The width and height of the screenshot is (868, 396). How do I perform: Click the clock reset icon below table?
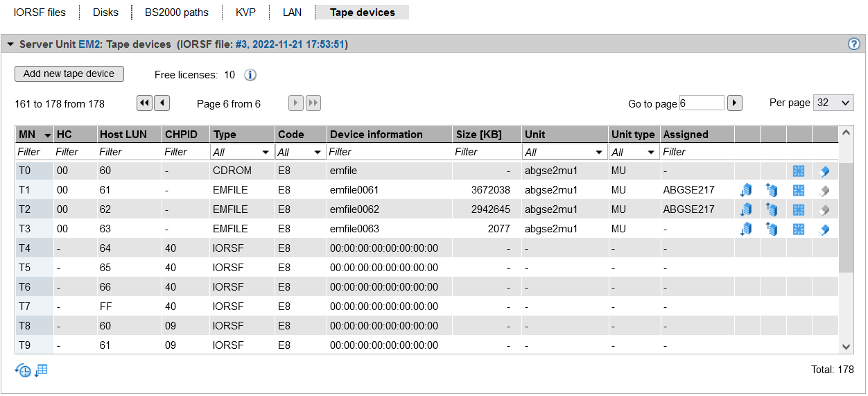click(x=22, y=371)
